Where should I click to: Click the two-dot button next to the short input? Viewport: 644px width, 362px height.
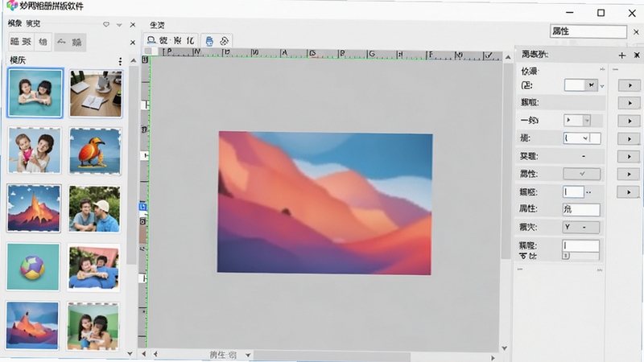(x=589, y=192)
